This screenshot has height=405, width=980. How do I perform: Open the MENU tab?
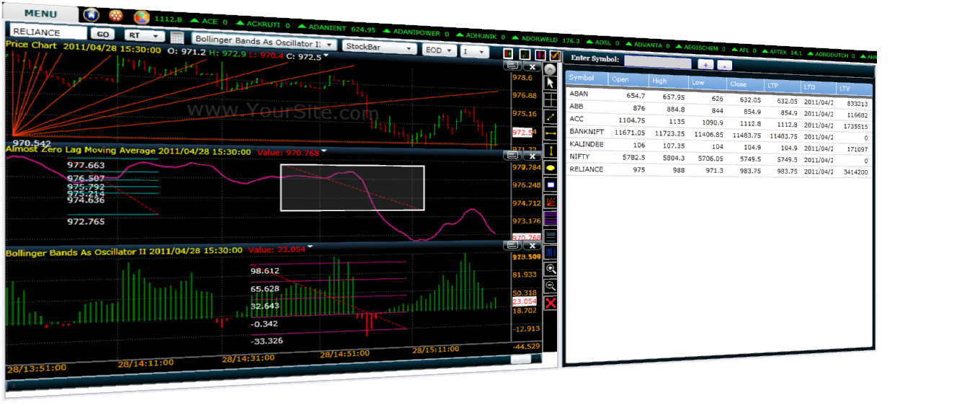(x=40, y=14)
